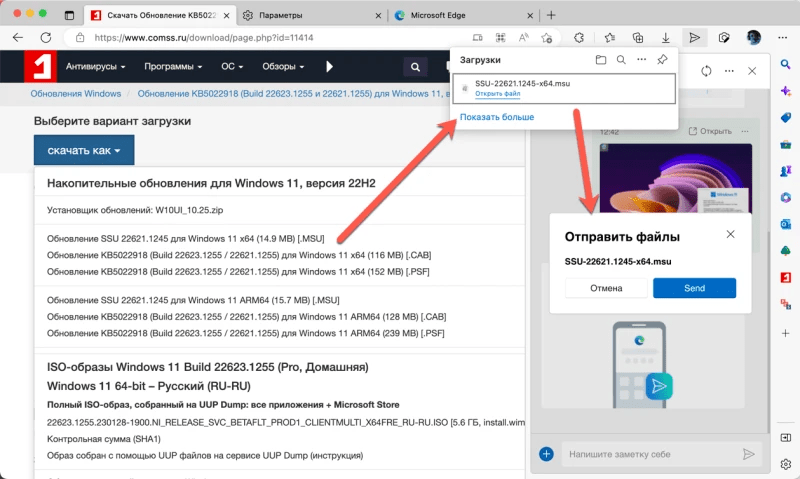Download SSU 22621.1245 x64 MSU
Screen dimensions: 800x479
point(186,239)
